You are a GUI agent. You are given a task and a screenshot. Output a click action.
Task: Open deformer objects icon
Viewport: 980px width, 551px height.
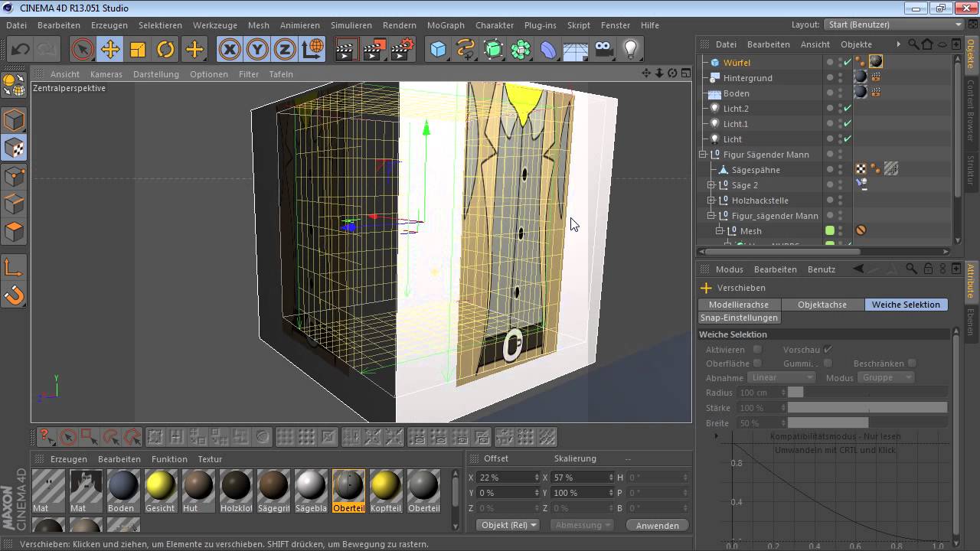549,50
